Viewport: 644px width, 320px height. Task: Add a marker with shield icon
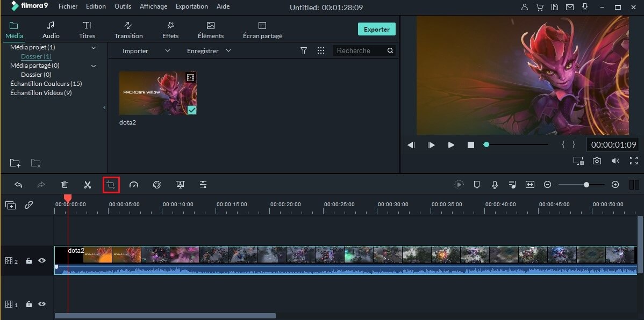tap(477, 185)
